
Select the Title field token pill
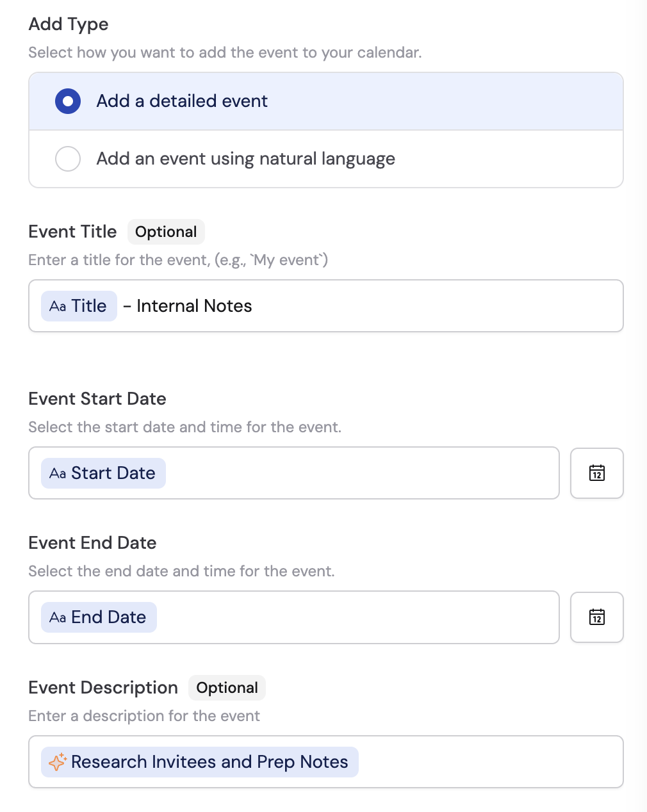click(79, 306)
